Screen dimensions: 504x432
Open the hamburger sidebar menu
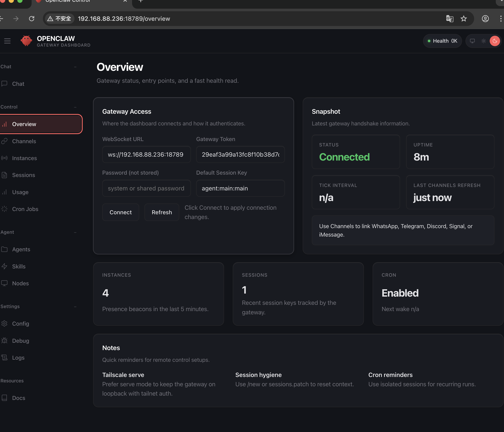click(x=7, y=41)
